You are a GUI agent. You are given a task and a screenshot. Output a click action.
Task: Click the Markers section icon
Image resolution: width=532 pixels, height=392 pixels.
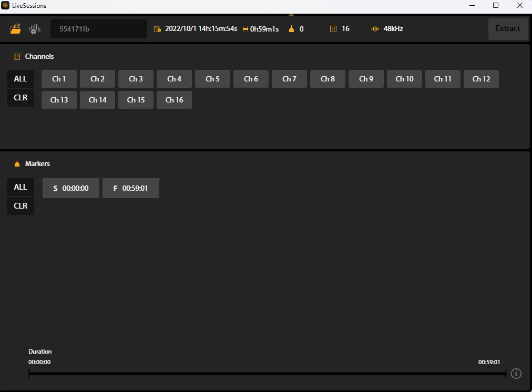(x=17, y=164)
